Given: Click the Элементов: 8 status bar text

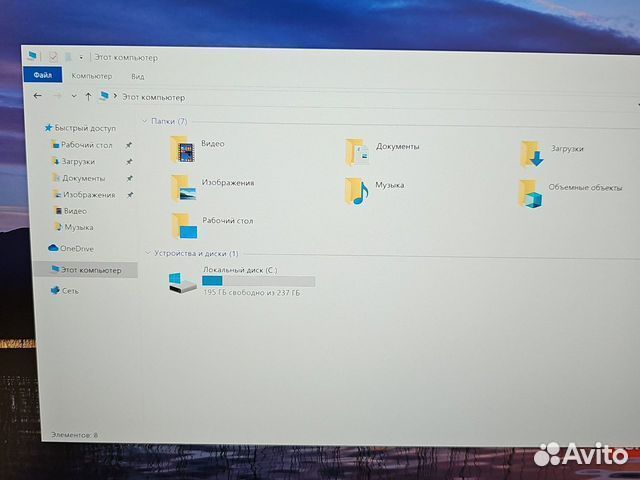Looking at the screenshot, I should (74, 435).
